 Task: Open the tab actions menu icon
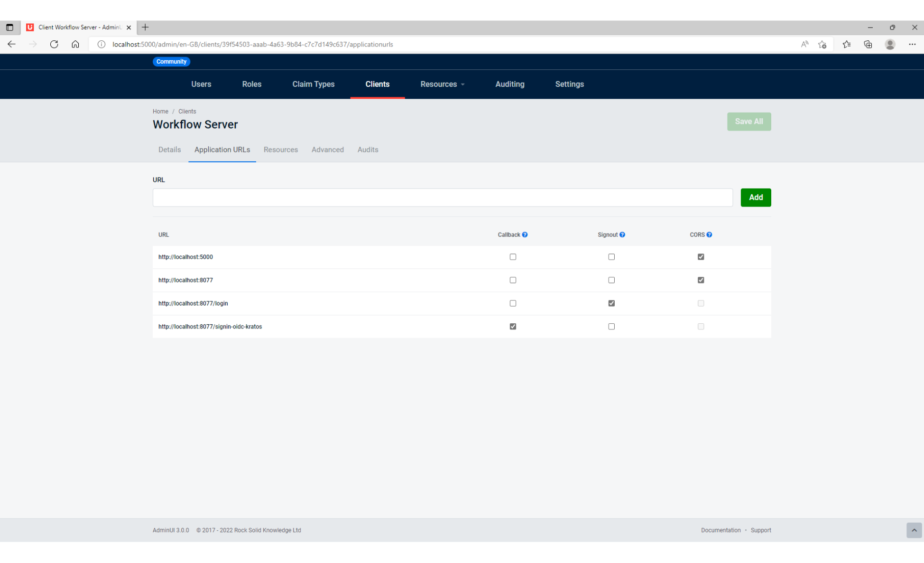point(9,28)
